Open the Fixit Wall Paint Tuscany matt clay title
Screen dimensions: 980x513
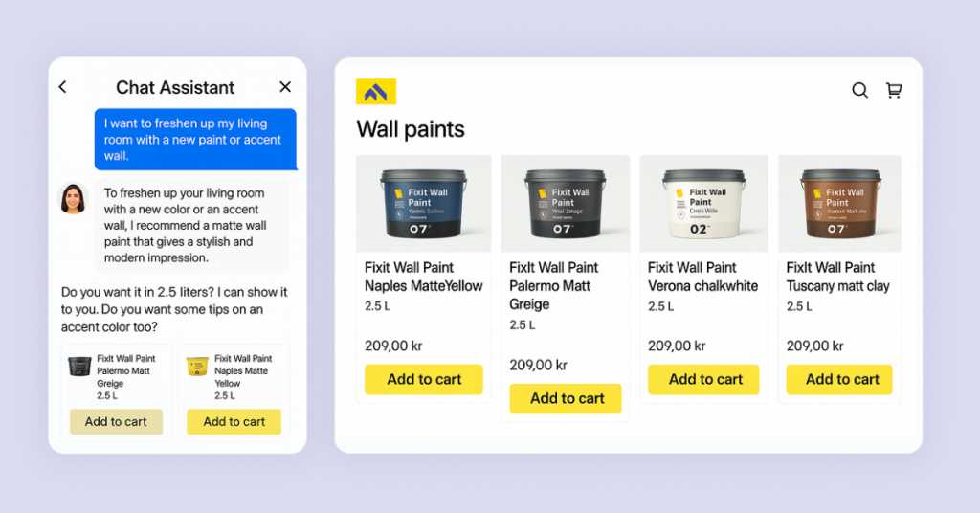tap(837, 277)
